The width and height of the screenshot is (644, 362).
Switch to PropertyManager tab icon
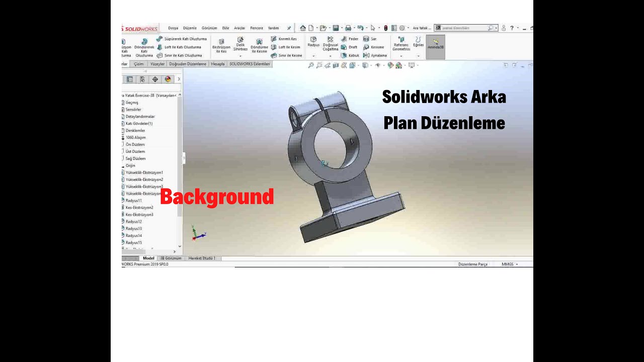(x=130, y=79)
